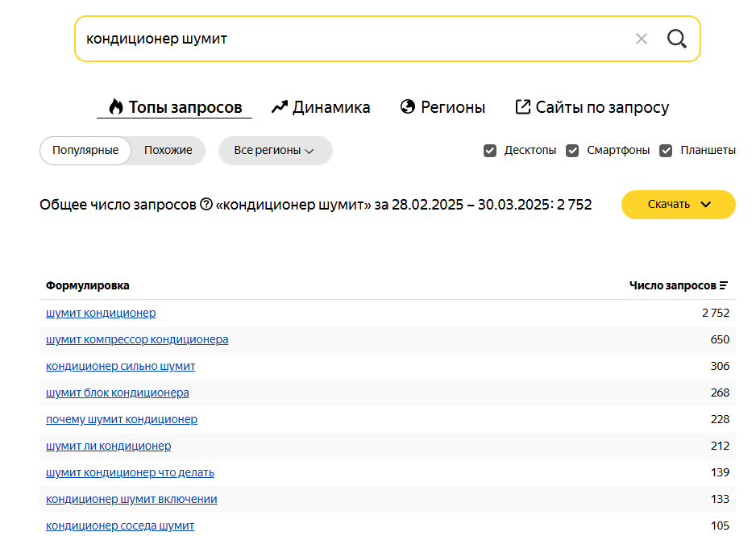
Task: Click the sort icon beside Число запросов
Action: (723, 285)
